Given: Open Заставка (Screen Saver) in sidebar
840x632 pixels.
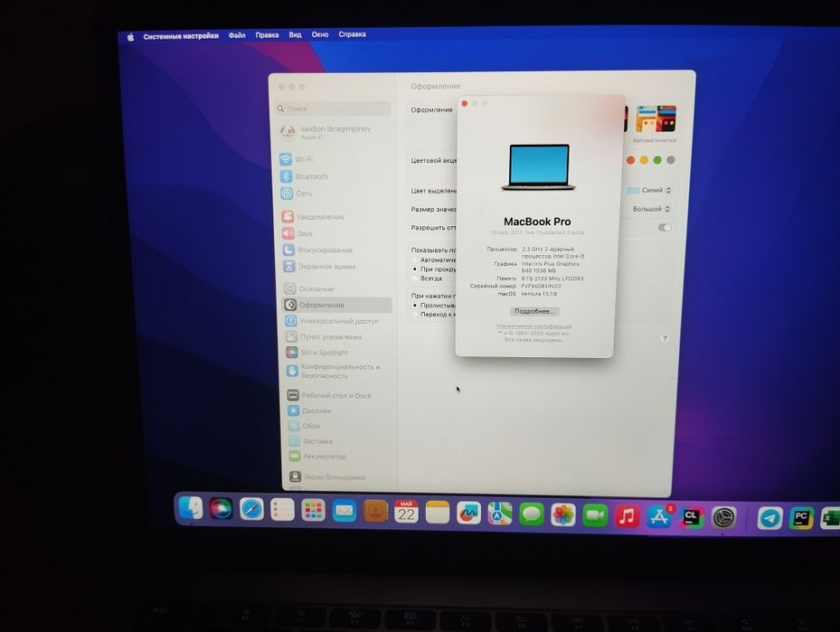Looking at the screenshot, I should pos(311,441).
